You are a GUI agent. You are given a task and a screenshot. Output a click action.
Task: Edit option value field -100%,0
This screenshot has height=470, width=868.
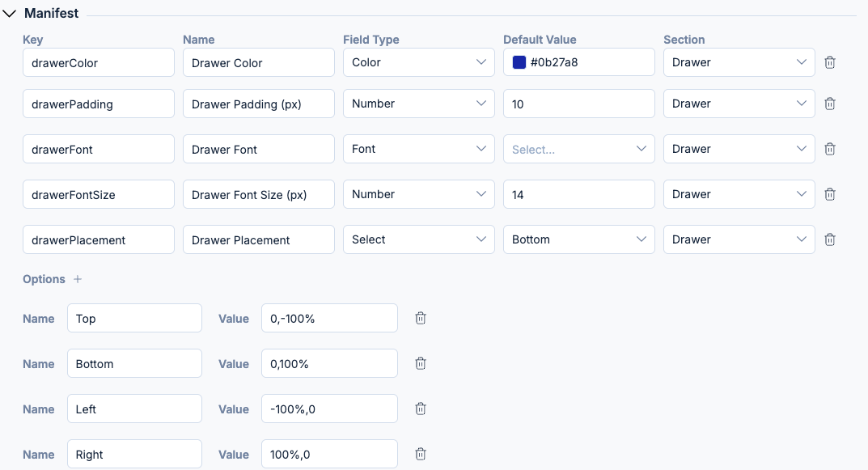pyautogui.click(x=329, y=409)
